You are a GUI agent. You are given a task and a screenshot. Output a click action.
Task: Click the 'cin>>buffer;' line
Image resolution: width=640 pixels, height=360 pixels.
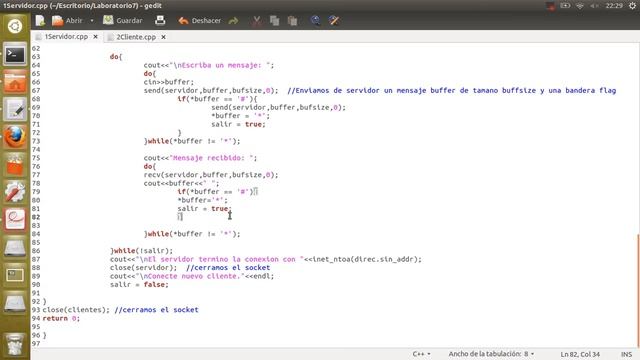(169, 82)
